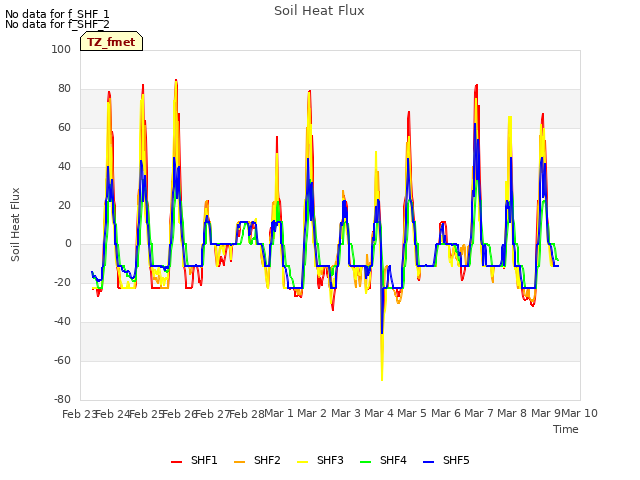Click the Feb 23 x-axis tick label
The width and height of the screenshot is (640, 480).
pyautogui.click(x=79, y=414)
